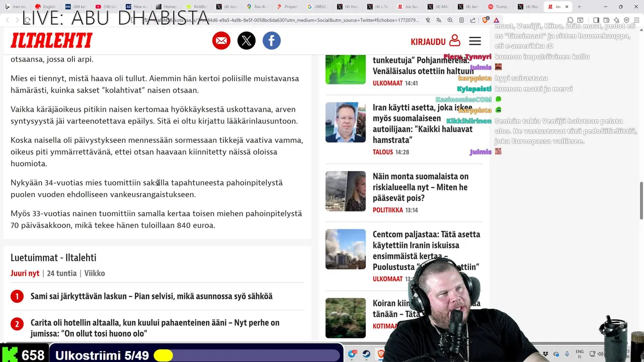Screen dimensions: 644x362
Task: Open the Iran käytti asetta headline
Action: [423, 124]
